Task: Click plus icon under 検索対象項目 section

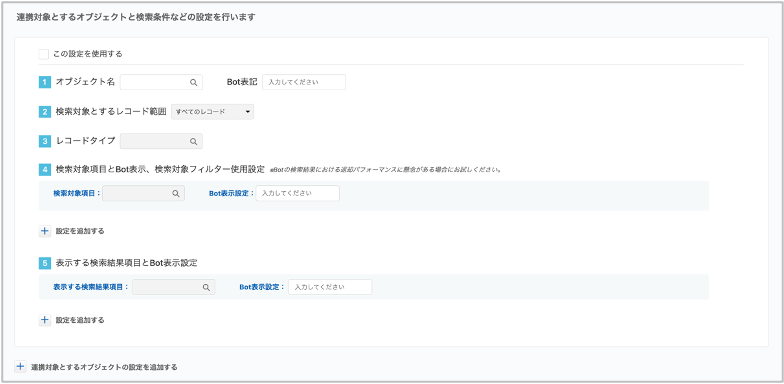Action: coord(44,231)
